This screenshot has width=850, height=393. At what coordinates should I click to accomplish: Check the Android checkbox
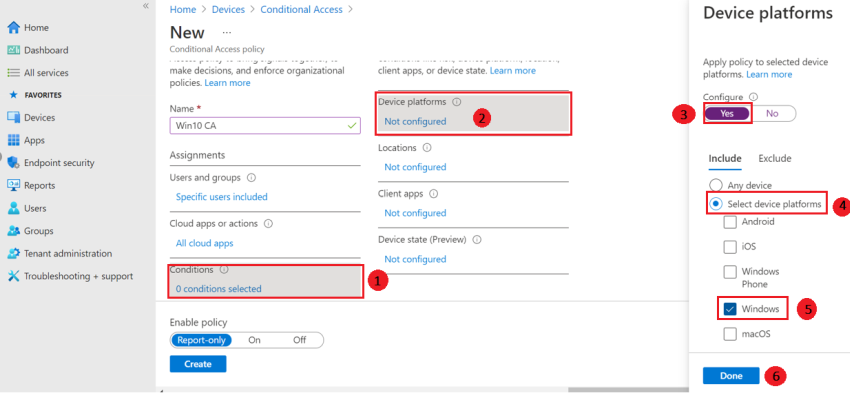pyautogui.click(x=730, y=222)
